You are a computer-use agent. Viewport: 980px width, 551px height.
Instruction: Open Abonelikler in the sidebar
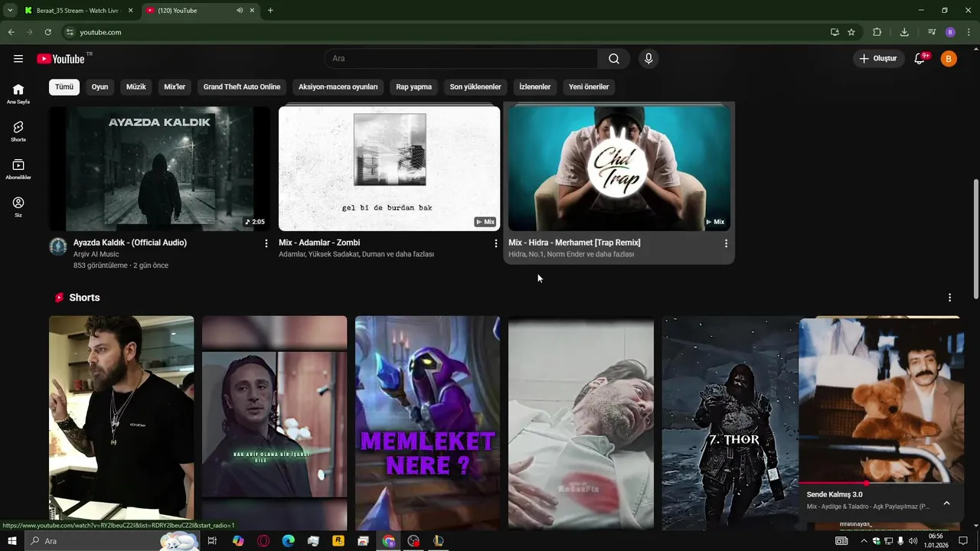(18, 169)
